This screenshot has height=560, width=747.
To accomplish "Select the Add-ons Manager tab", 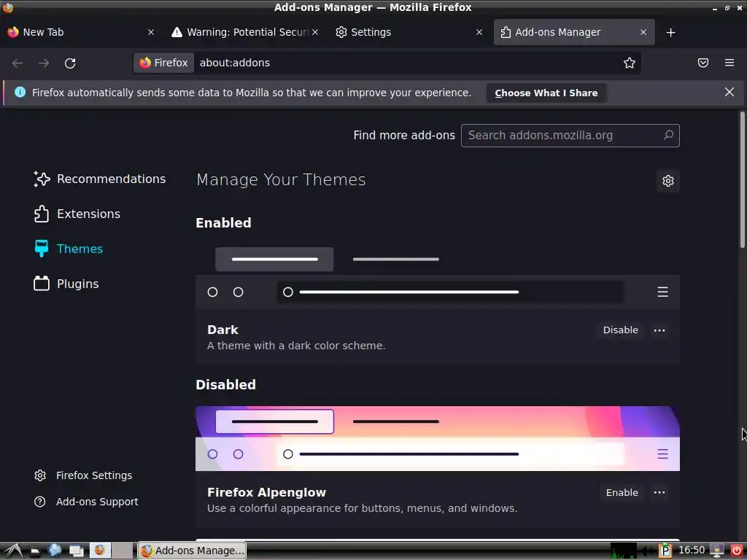I will [573, 32].
